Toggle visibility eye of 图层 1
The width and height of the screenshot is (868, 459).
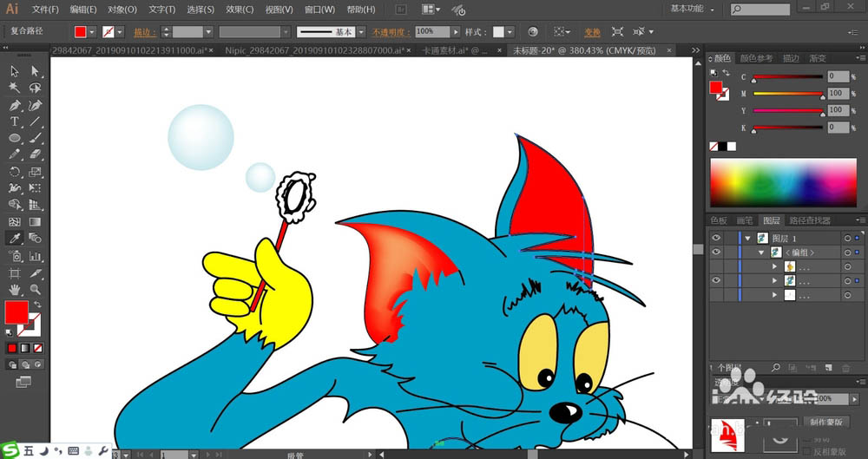716,238
